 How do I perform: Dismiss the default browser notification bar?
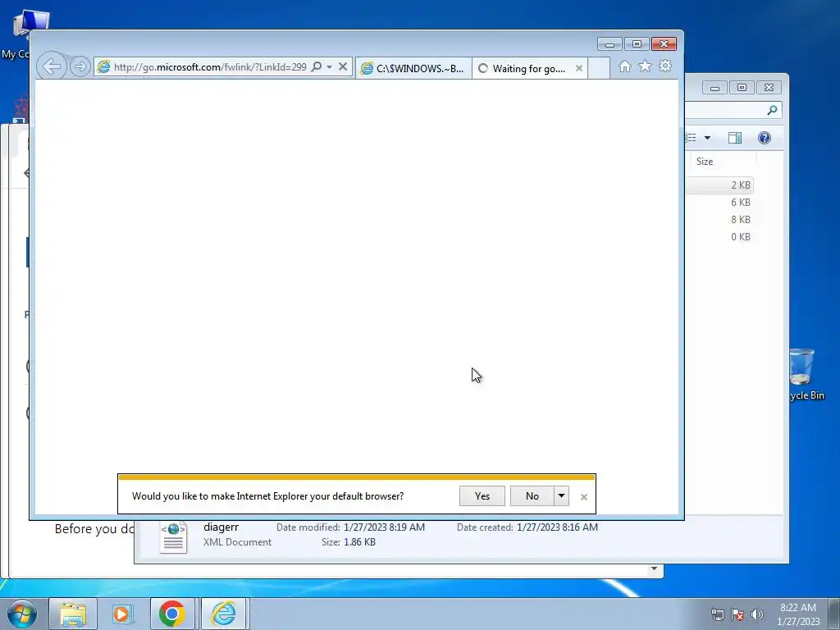584,497
